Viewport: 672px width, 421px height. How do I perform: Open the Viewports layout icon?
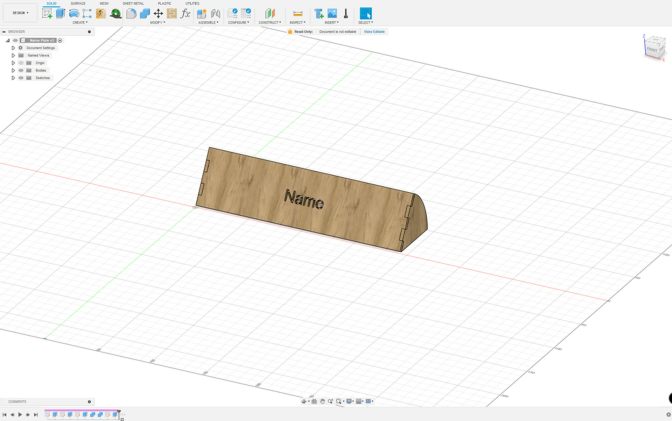click(x=369, y=401)
